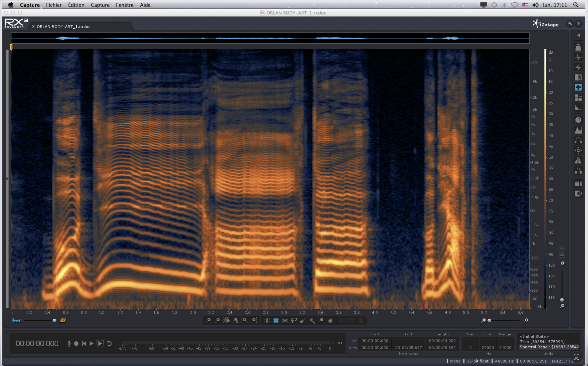Select the Lasso selection tool
Viewport: 588px width, 366px height.
[x=294, y=320]
